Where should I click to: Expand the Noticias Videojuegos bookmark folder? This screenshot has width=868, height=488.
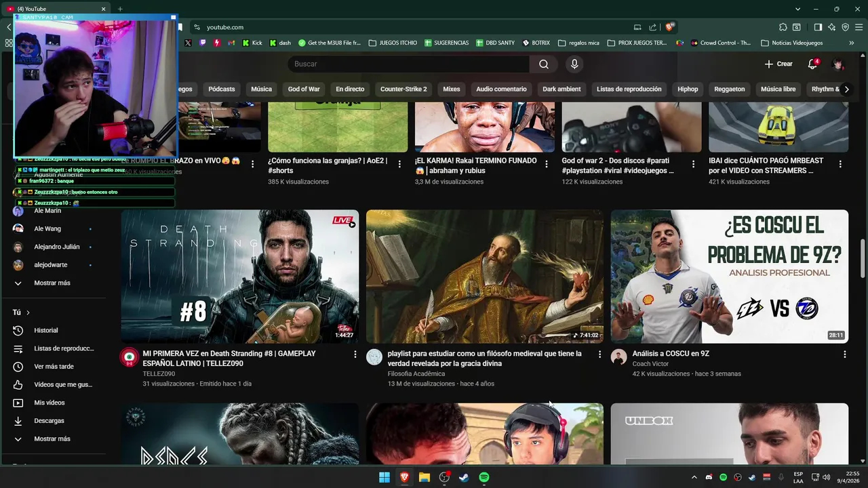click(x=791, y=43)
